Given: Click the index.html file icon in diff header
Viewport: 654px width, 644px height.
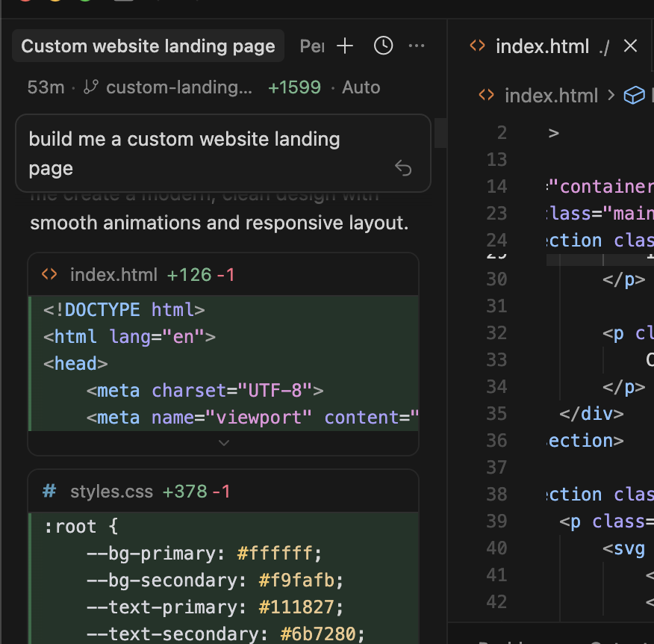Looking at the screenshot, I should [49, 275].
